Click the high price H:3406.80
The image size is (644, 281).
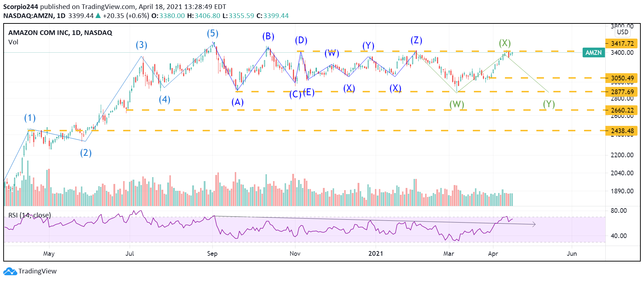point(203,16)
